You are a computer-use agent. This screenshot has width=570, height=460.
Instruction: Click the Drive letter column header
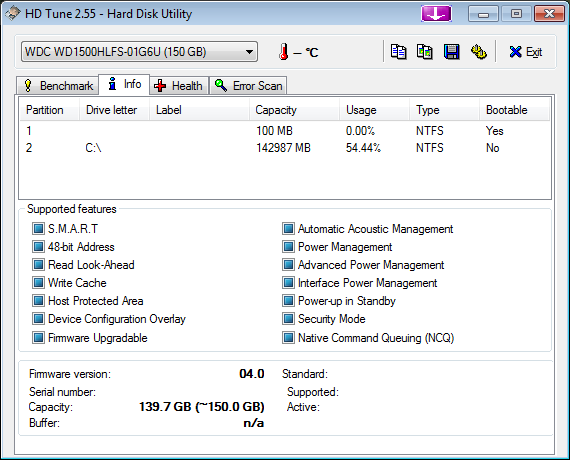(x=114, y=110)
